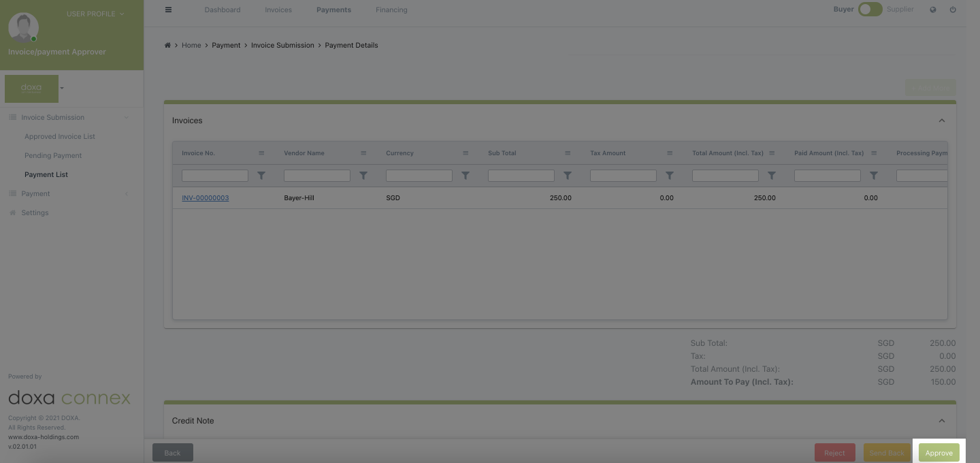Click Tax Amount filter funnel icon

[x=670, y=176]
